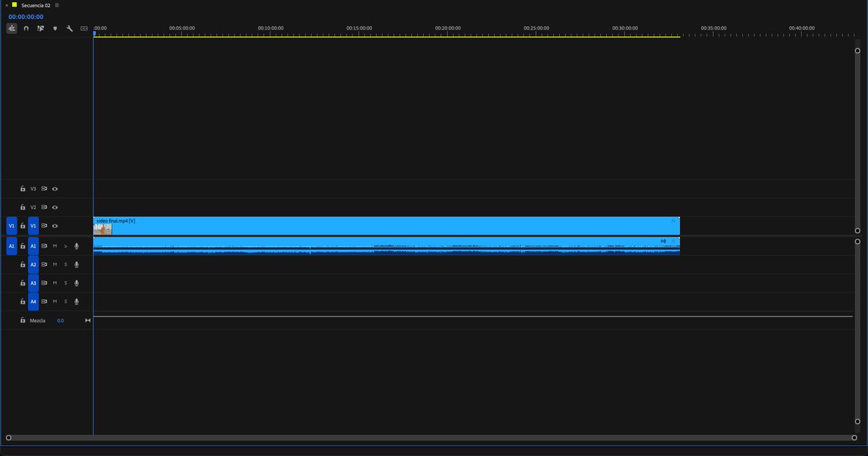Toggle lock on audio track A4
This screenshot has height=456, width=868.
pyautogui.click(x=22, y=301)
